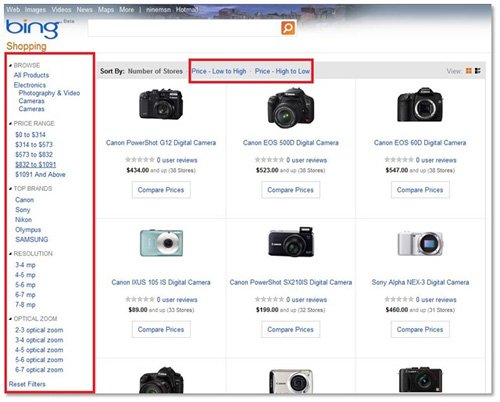This screenshot has width=500, height=402.
Task: Compare Prices for Canon EOS 500D
Action: (290, 190)
